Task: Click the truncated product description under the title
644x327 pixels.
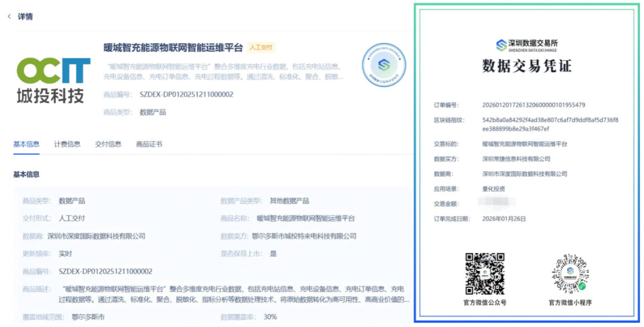Action: click(x=224, y=71)
